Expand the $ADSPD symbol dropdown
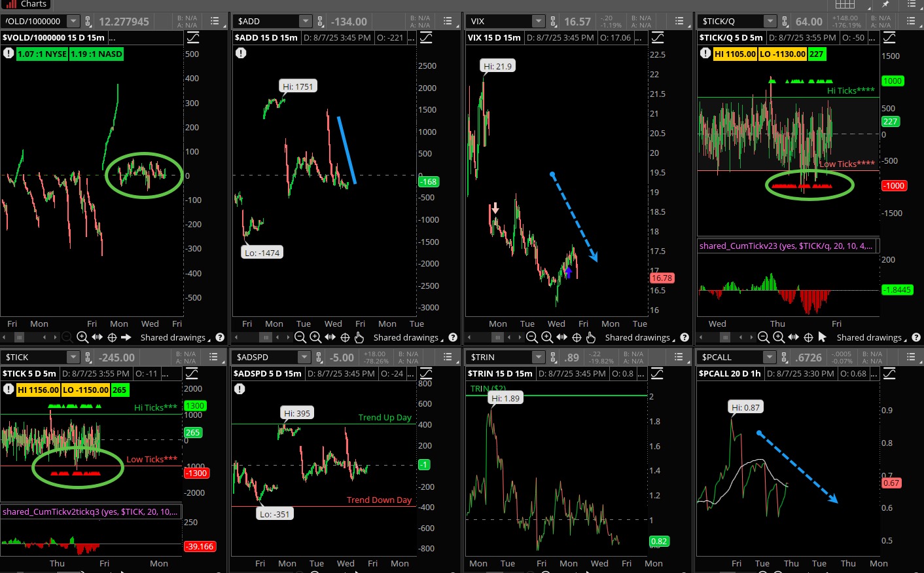Screen dimensions: 924x573 pos(304,357)
